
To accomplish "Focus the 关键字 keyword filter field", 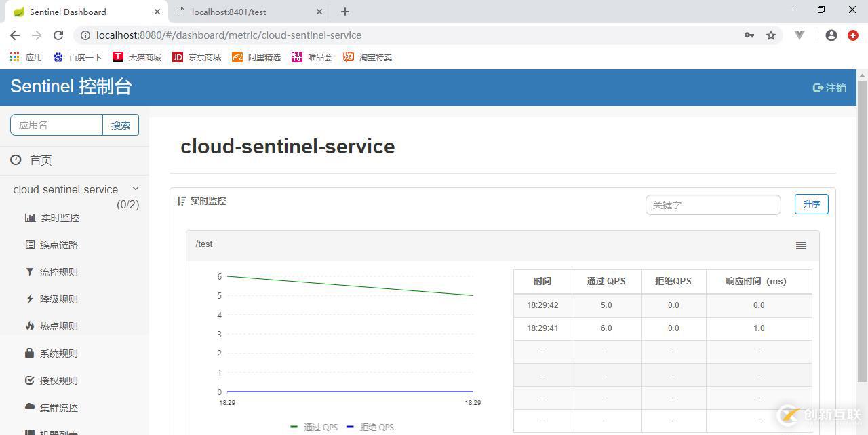I will pyautogui.click(x=713, y=205).
